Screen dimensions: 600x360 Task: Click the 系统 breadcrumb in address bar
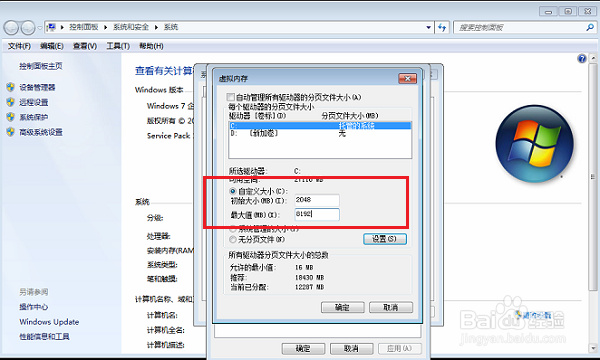coord(171,27)
